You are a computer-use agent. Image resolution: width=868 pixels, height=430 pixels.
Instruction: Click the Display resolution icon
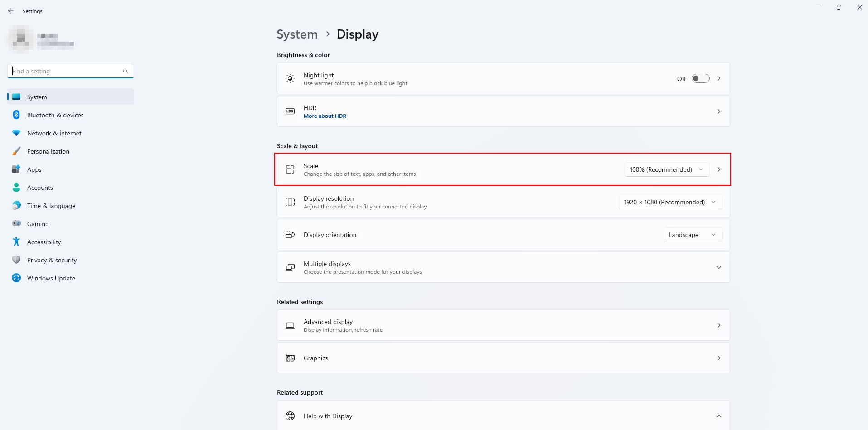290,202
